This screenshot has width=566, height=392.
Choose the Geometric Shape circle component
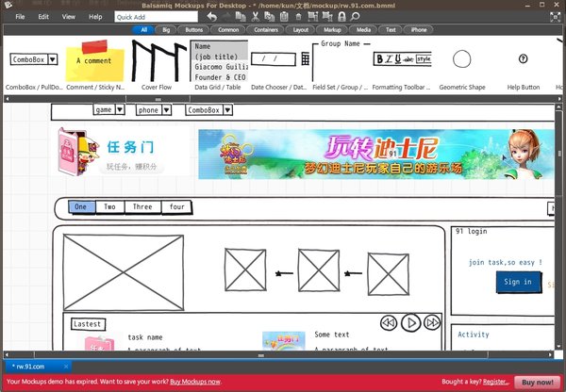(x=461, y=59)
